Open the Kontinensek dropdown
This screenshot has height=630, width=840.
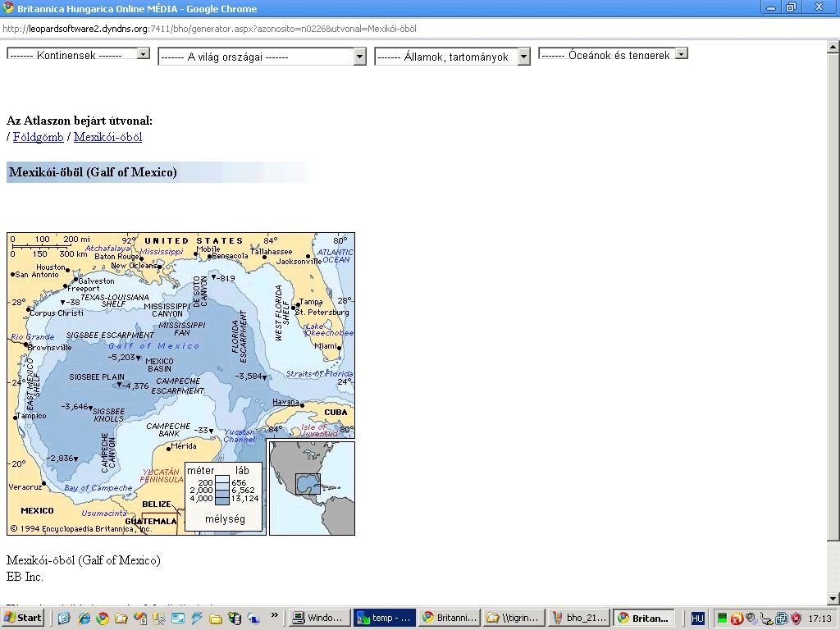(78, 53)
